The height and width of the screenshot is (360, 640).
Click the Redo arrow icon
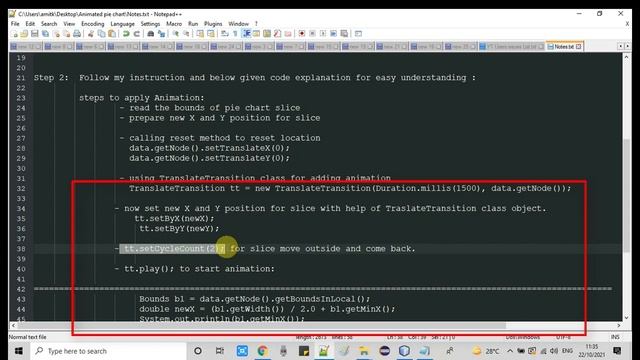click(x=137, y=33)
